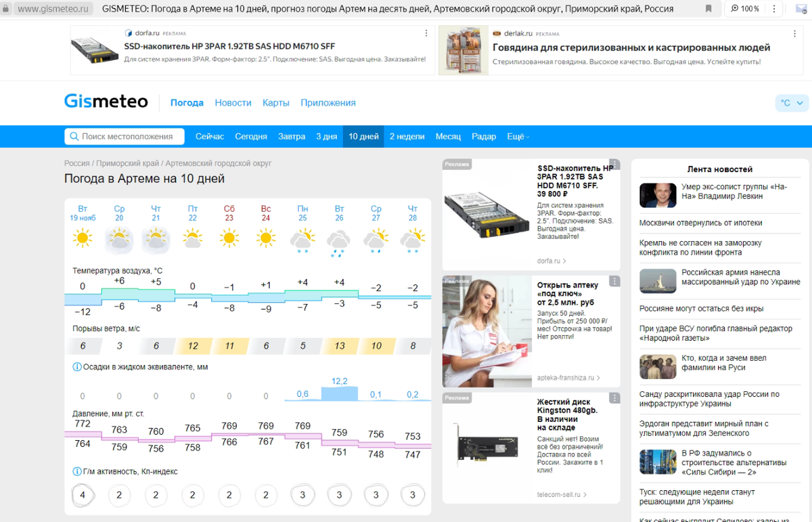Select the sunny icon for Sunday 24
Screen dimensions: 812x522
point(265,238)
